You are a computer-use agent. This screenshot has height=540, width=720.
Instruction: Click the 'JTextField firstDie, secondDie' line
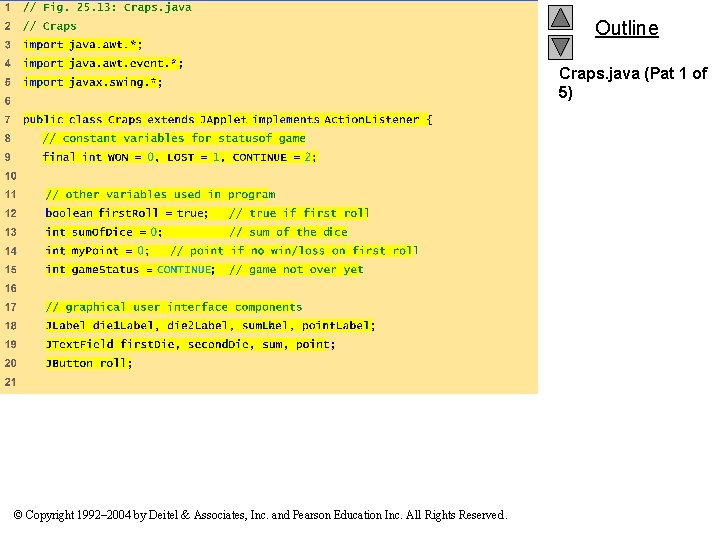(190, 344)
